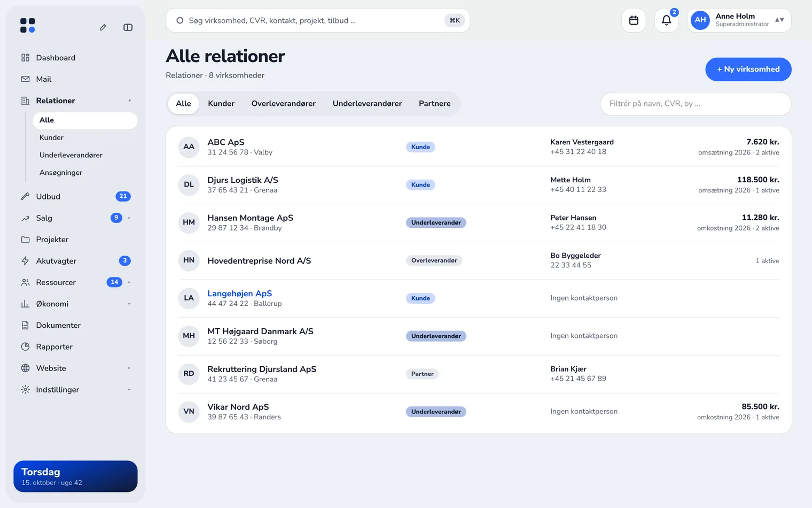Open the calendar icon in the top bar
The image size is (812, 508).
634,20
